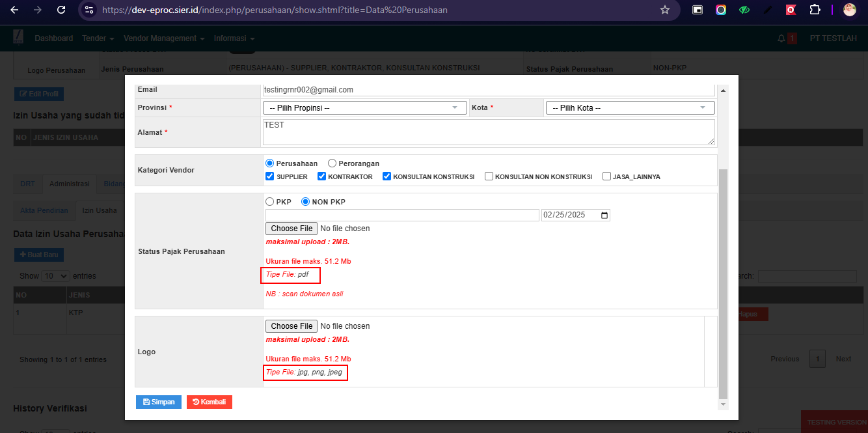Click the browser reload page icon
The image size is (868, 433).
pyautogui.click(x=61, y=10)
